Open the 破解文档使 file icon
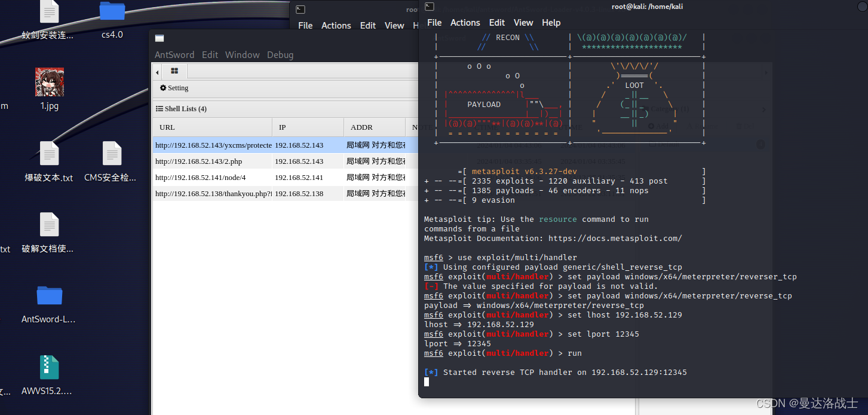Screen dimensions: 868x415 tap(50, 225)
